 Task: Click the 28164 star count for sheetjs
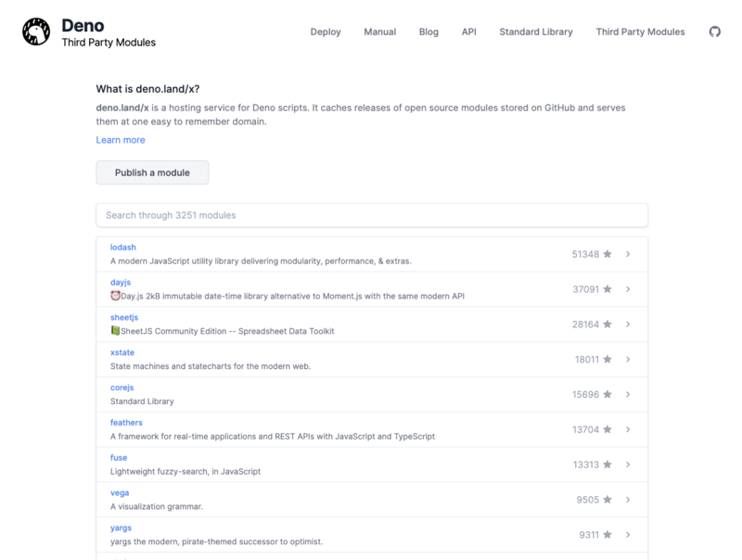[x=585, y=324]
